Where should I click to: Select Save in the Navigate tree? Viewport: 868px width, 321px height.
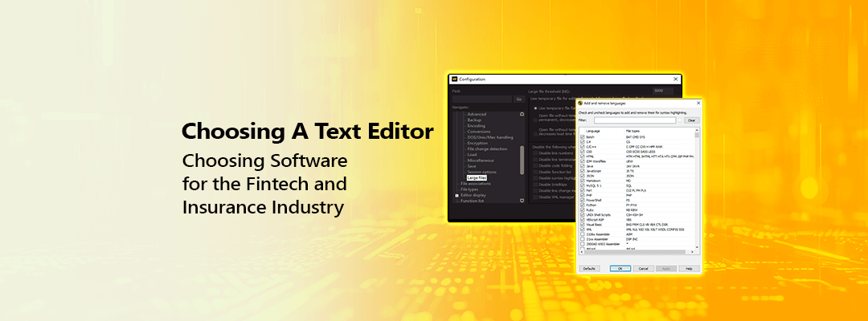point(472,166)
